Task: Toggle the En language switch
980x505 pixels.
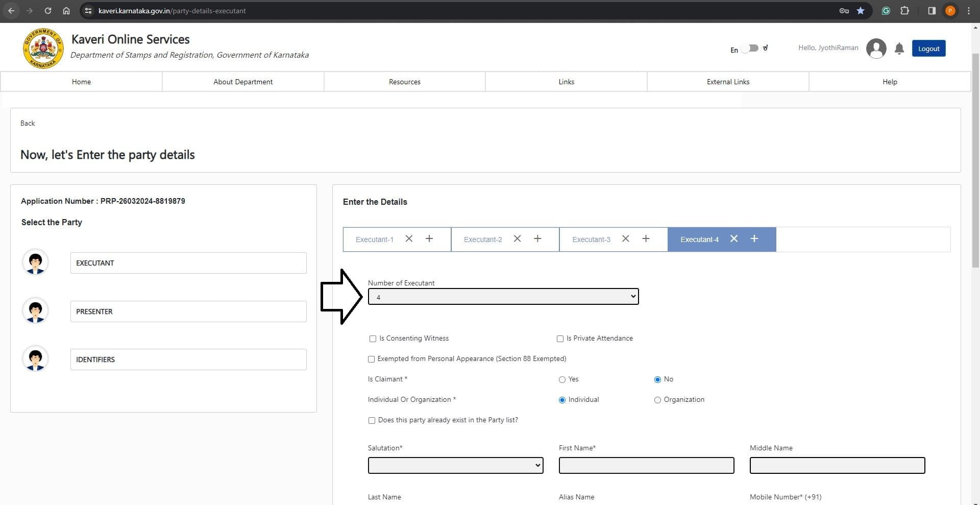Action: click(x=750, y=49)
